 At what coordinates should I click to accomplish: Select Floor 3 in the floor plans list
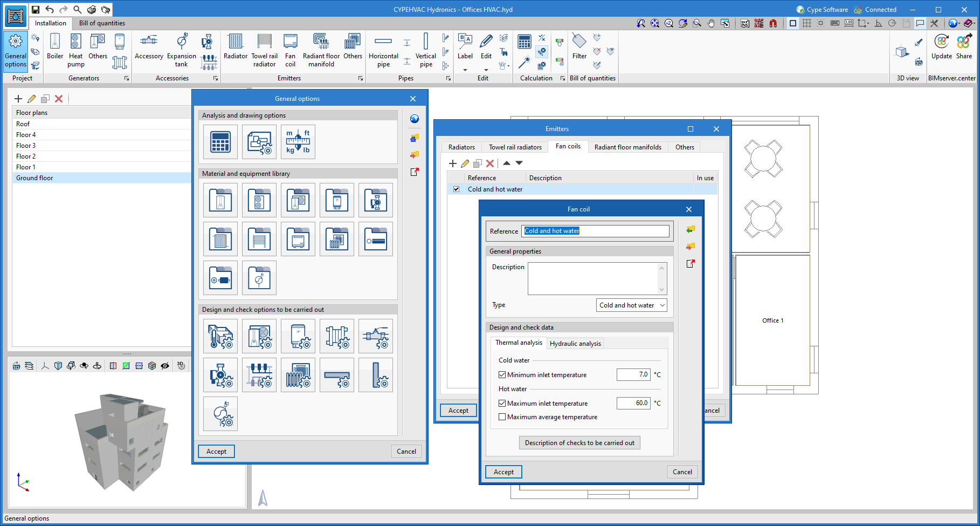tap(26, 146)
